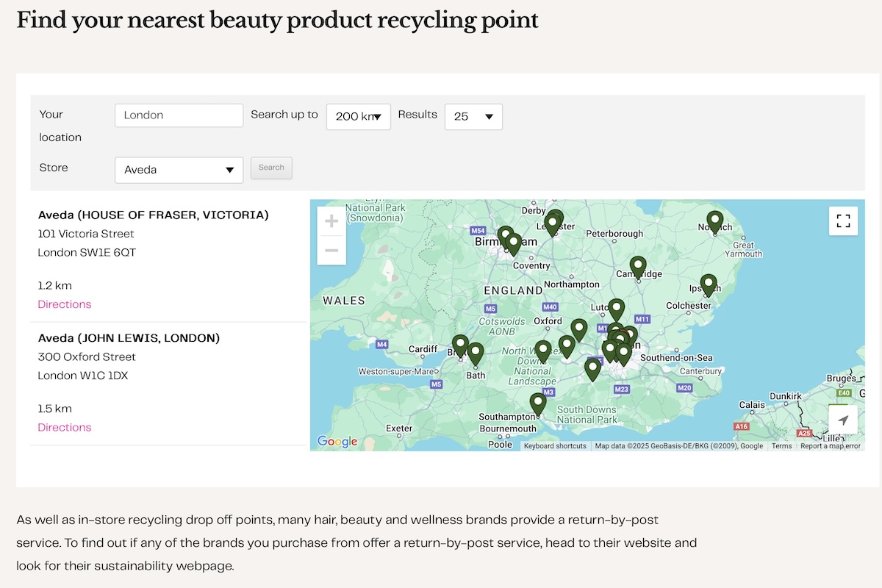Open the Store brand dropdown
Viewport: 882px width, 588px height.
pyautogui.click(x=179, y=170)
